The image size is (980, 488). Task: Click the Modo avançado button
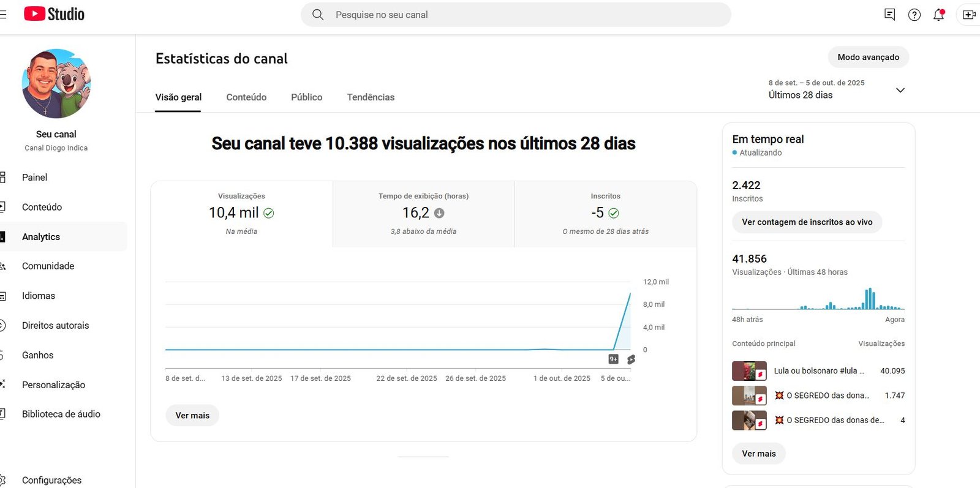coord(868,57)
